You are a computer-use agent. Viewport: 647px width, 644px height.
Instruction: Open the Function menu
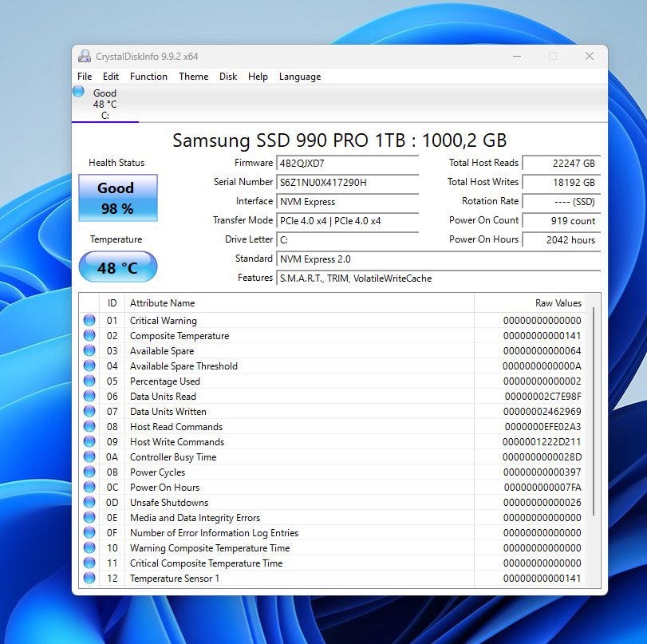148,77
